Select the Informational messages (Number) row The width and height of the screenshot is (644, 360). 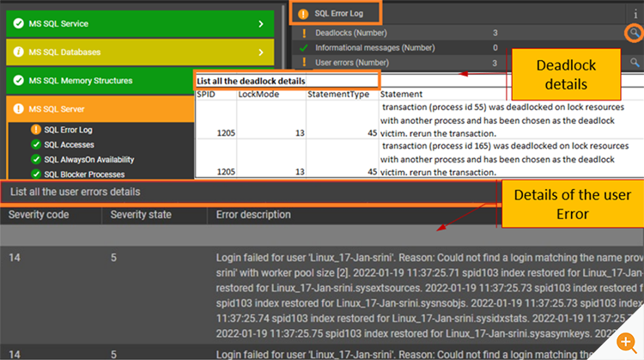pos(468,47)
